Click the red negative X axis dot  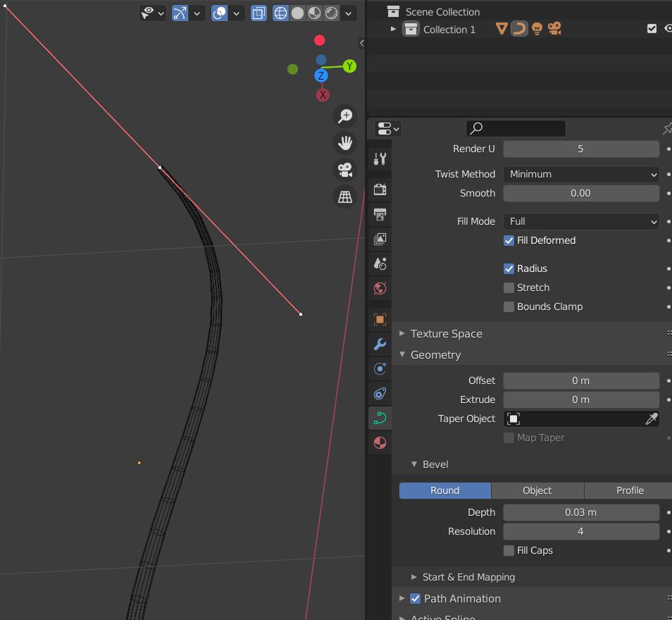[x=319, y=40]
